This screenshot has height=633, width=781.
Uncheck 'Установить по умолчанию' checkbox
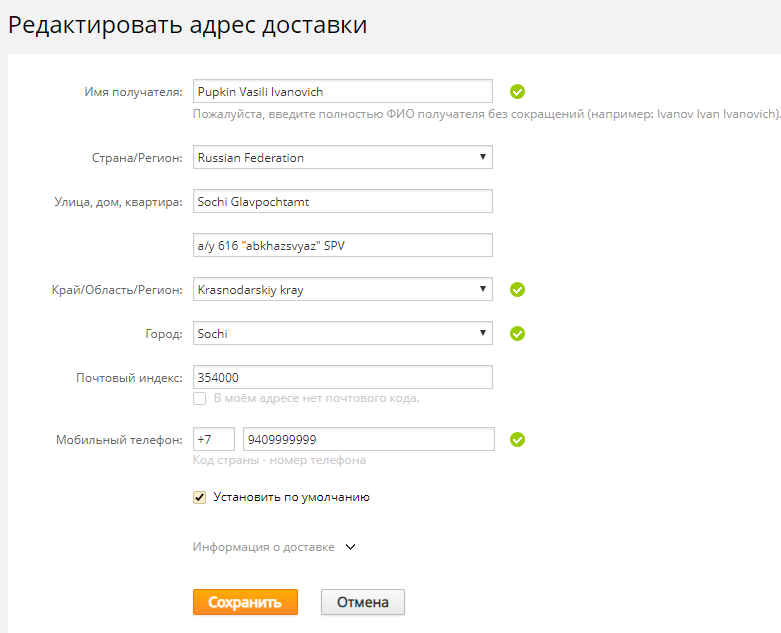(x=200, y=497)
